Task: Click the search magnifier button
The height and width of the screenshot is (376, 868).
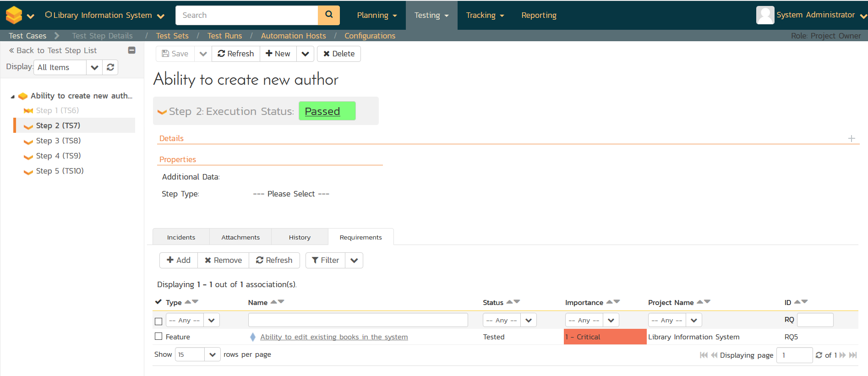Action: 328,15
